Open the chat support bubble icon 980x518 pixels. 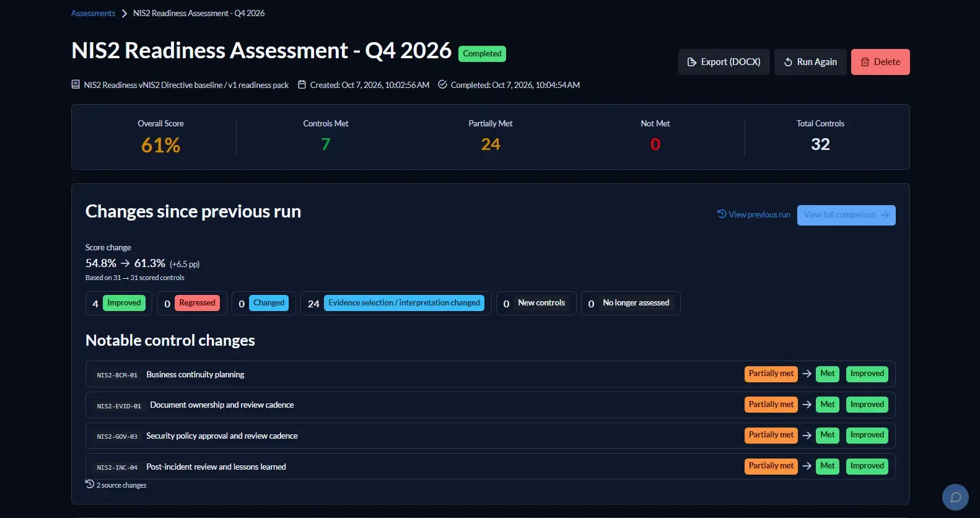(955, 497)
